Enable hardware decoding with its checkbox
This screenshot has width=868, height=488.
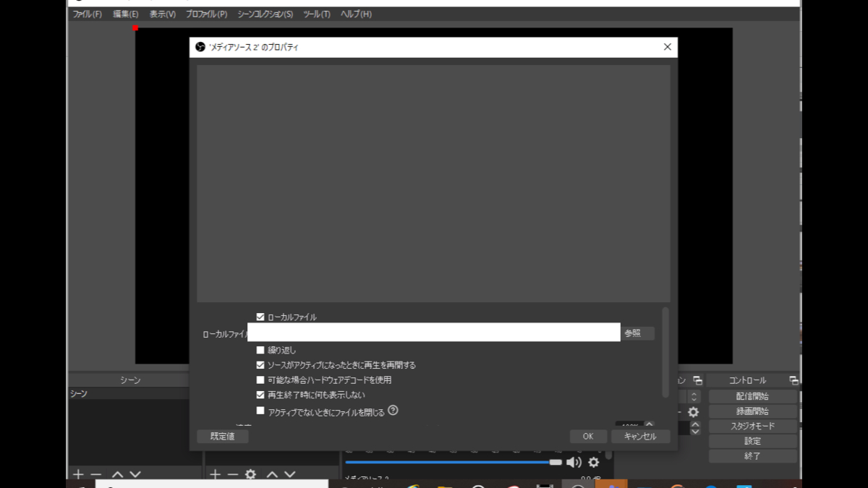tap(260, 380)
